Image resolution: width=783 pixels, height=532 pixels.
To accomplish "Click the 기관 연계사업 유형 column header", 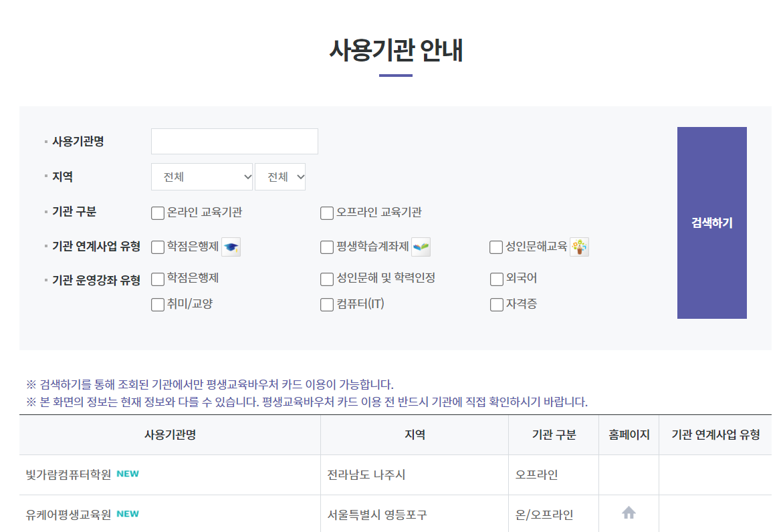I will click(715, 434).
